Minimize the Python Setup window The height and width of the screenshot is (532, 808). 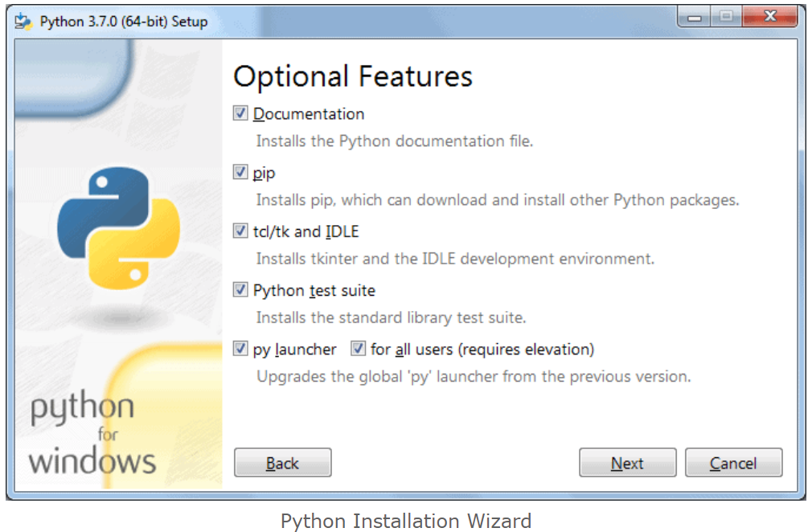[694, 17]
